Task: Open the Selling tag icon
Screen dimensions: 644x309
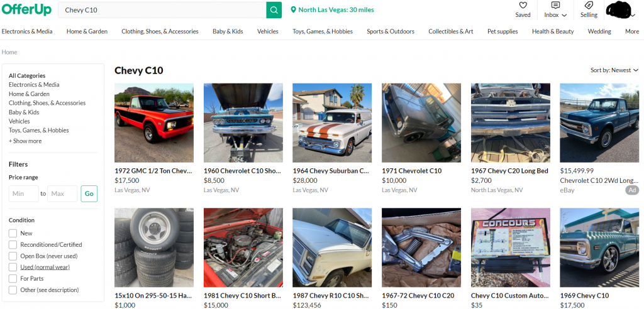Action: tap(589, 5)
